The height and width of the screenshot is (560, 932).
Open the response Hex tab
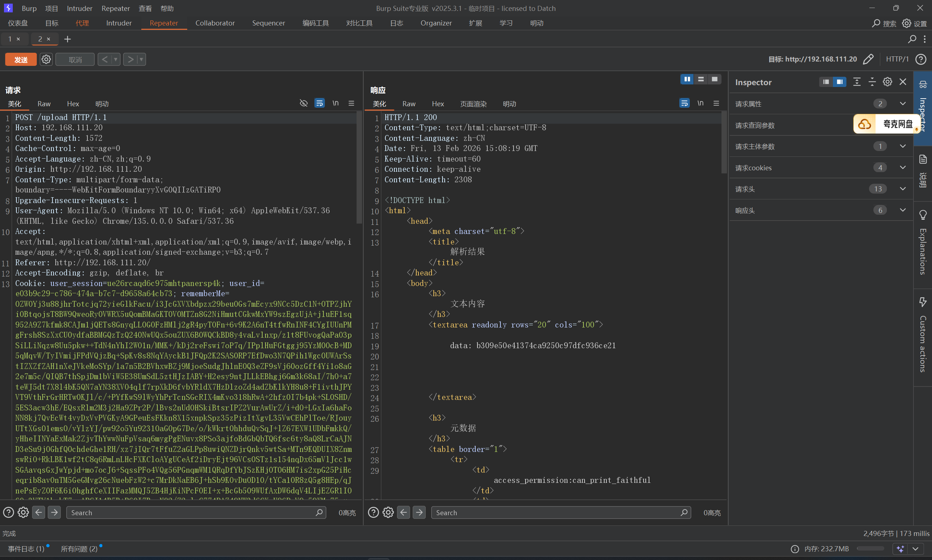pos(438,104)
